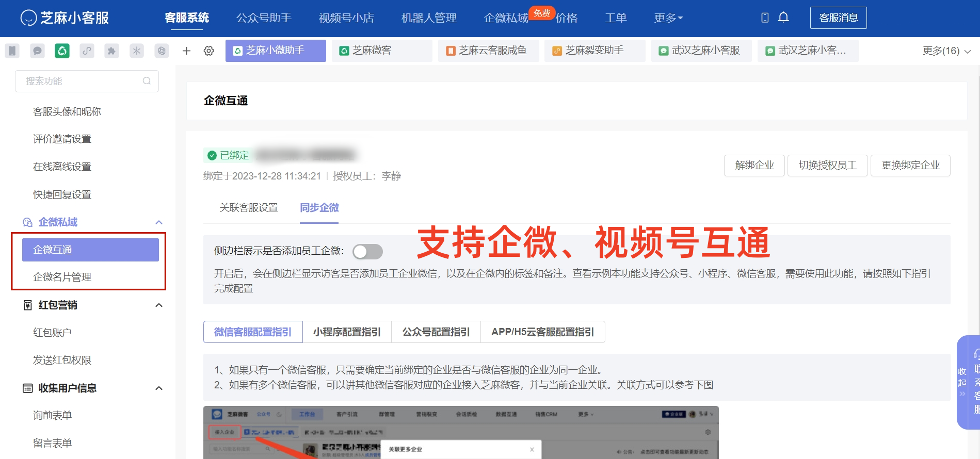Click the 红包营销 section icon
Image resolution: width=980 pixels, height=459 pixels.
click(x=28, y=305)
